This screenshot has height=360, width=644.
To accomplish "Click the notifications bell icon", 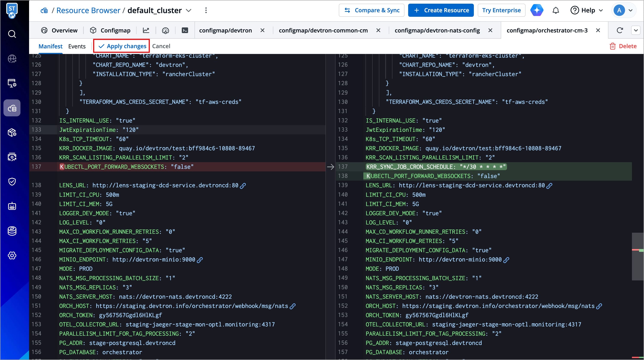I will click(x=555, y=11).
